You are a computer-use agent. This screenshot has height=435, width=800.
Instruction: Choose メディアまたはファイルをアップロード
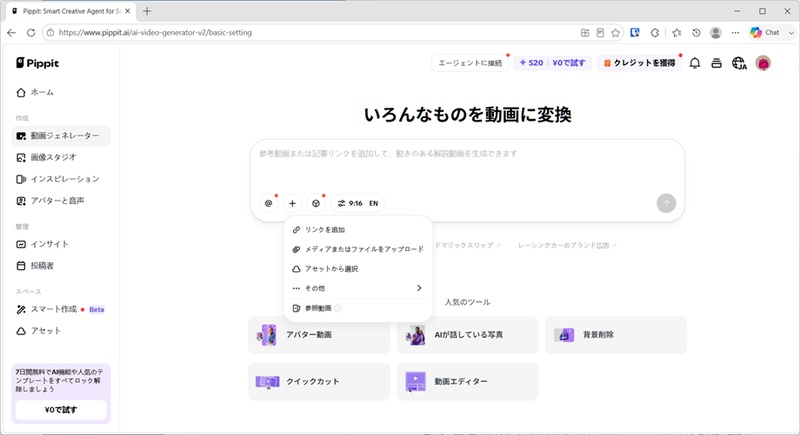point(358,249)
